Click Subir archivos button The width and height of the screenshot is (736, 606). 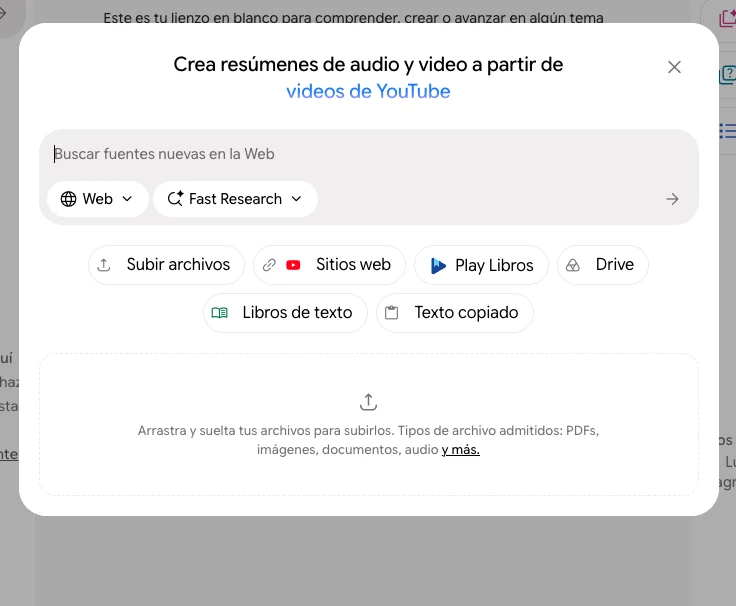(166, 265)
